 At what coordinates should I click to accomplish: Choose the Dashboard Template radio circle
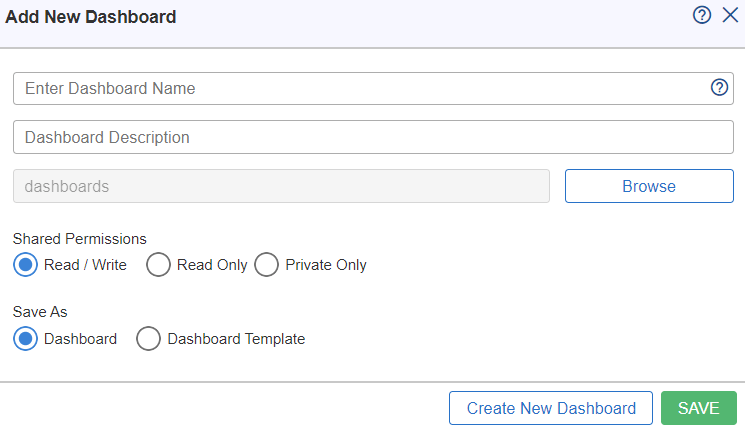pyautogui.click(x=149, y=339)
